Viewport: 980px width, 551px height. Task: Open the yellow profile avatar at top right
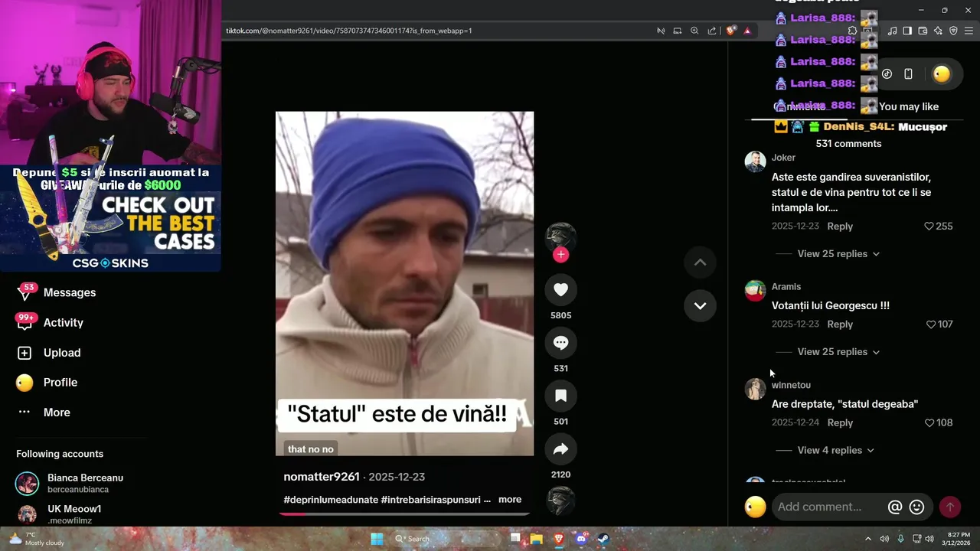point(942,74)
